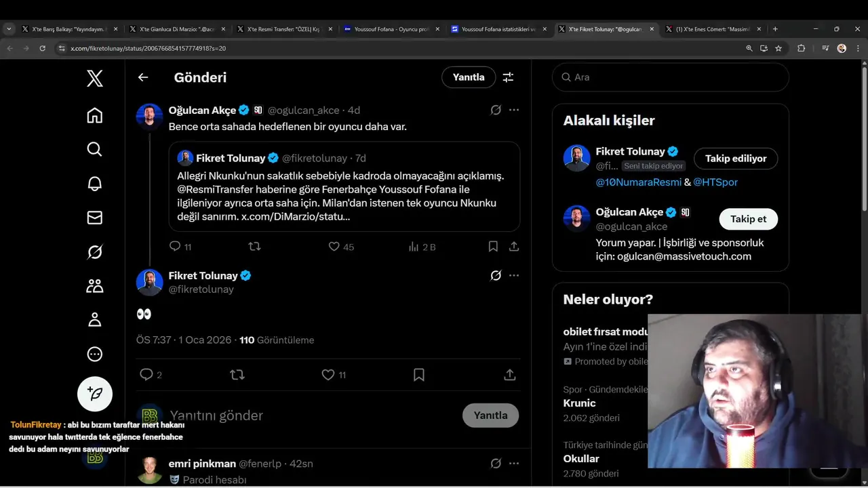Open Notifications bell in sidebar

[95, 184]
